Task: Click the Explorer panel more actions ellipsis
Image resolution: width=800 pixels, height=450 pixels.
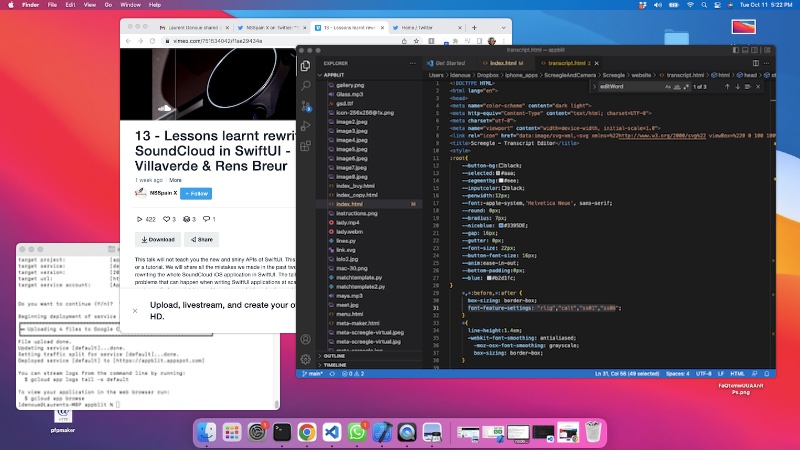Action: (x=412, y=63)
